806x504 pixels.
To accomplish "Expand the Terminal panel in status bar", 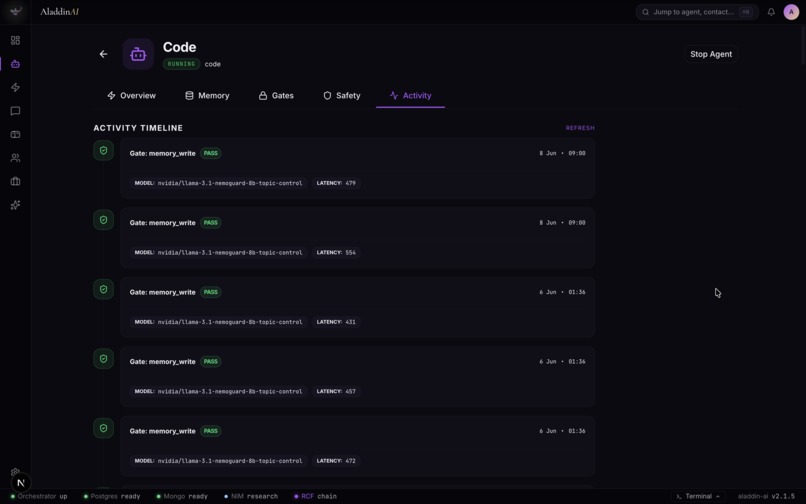I will click(x=698, y=496).
